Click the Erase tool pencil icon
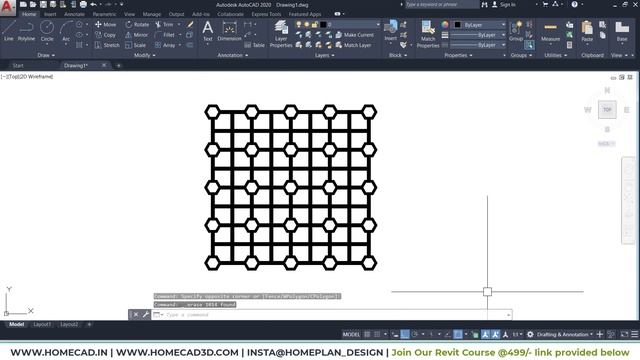Image resolution: width=640 pixels, height=360 pixels. 190,24
